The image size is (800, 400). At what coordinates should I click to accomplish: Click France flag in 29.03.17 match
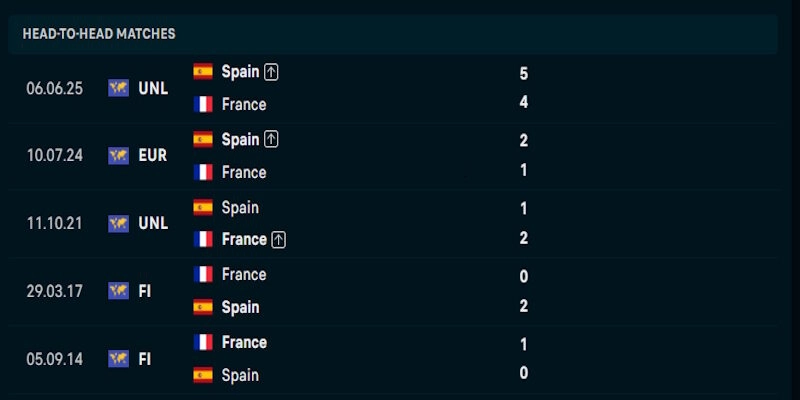point(203,274)
